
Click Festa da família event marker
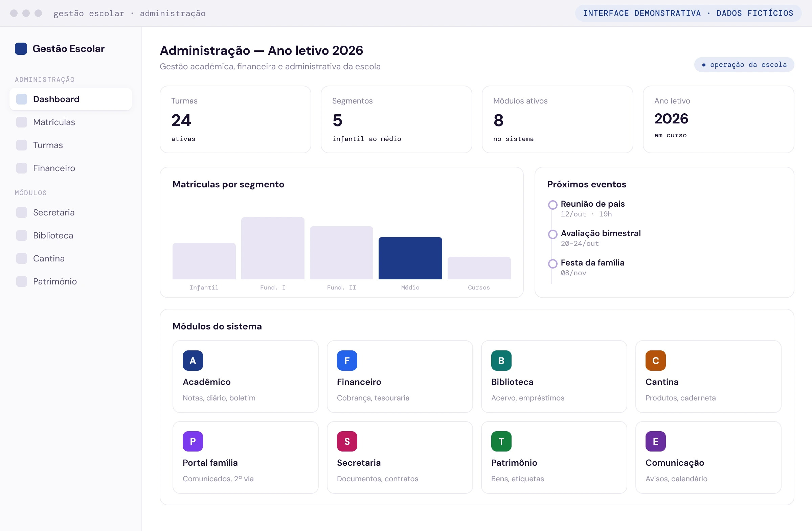tap(552, 263)
